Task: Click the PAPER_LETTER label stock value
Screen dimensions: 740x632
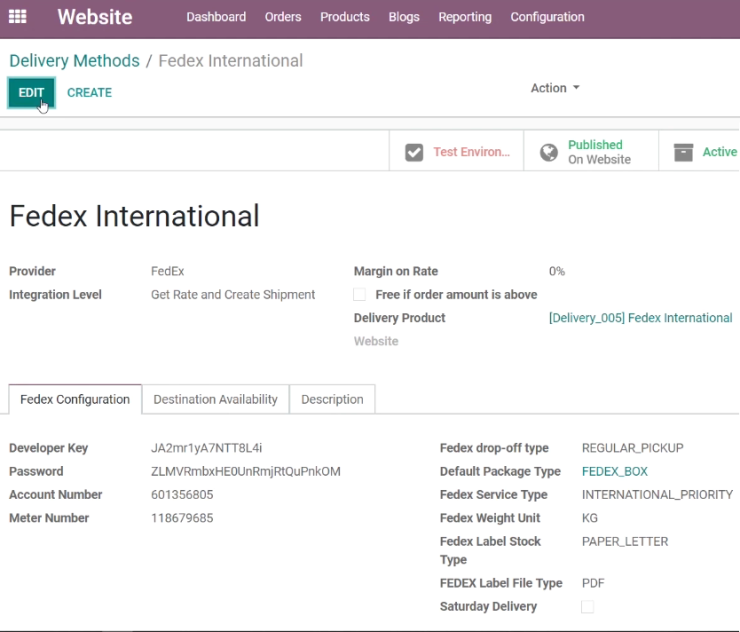Action: pos(625,541)
